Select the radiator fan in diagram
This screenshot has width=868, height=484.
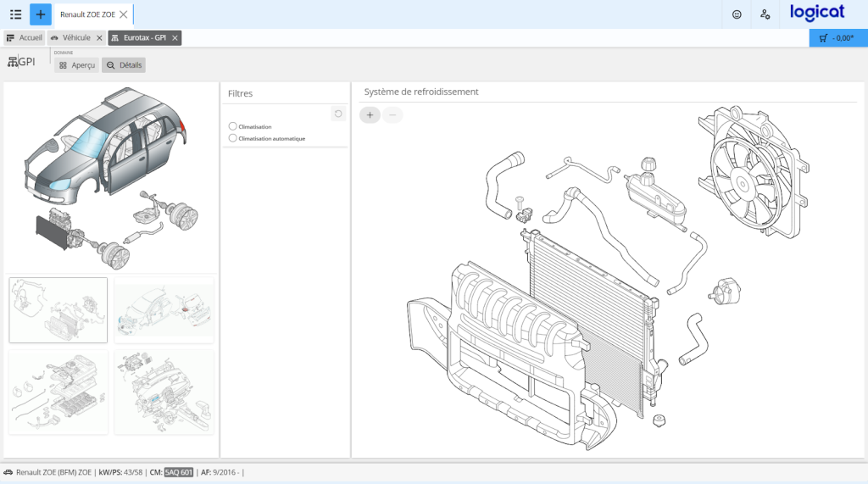(753, 172)
